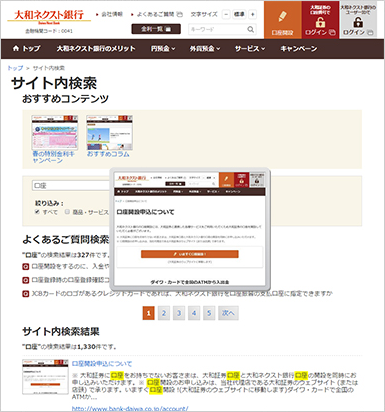
Task: Go to page 5 of FAQ results
Action: coord(209,313)
